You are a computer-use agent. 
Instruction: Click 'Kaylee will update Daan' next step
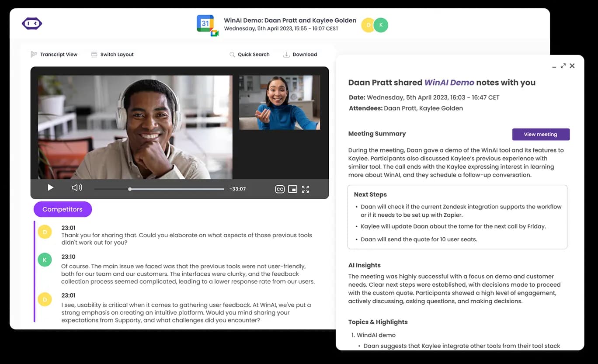[453, 226]
